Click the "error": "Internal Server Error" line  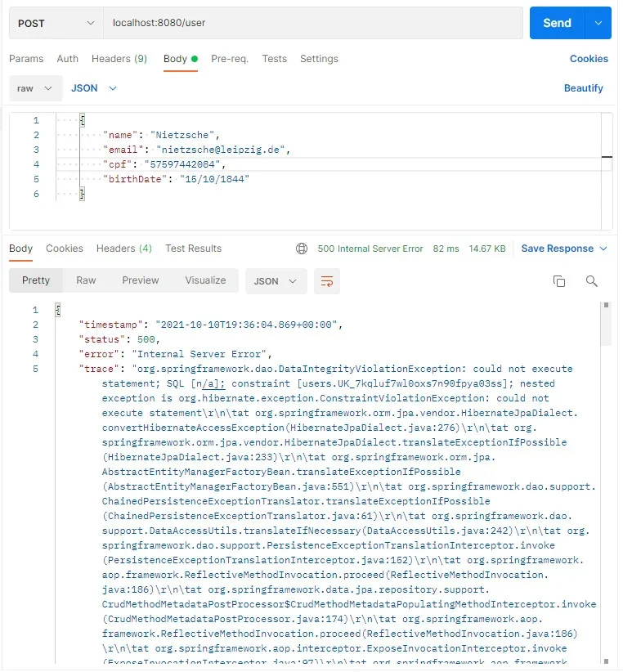tap(175, 354)
